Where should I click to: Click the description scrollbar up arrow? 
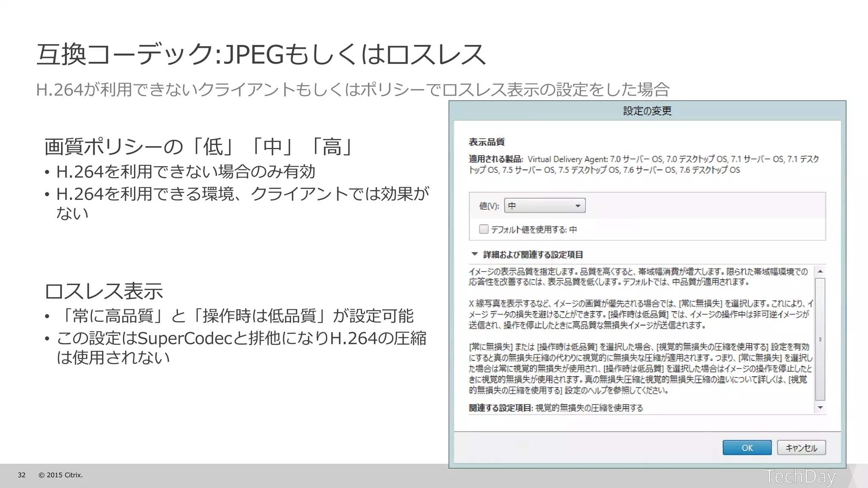(820, 272)
